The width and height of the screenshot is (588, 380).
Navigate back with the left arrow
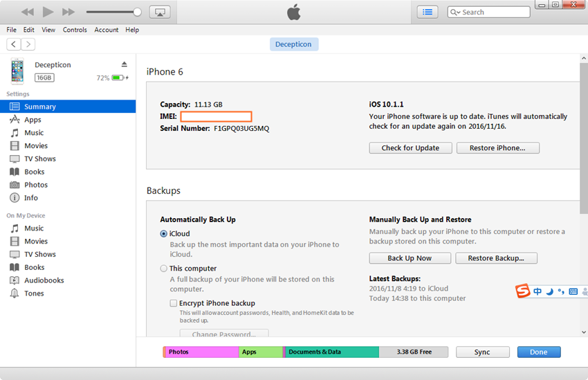[13, 44]
